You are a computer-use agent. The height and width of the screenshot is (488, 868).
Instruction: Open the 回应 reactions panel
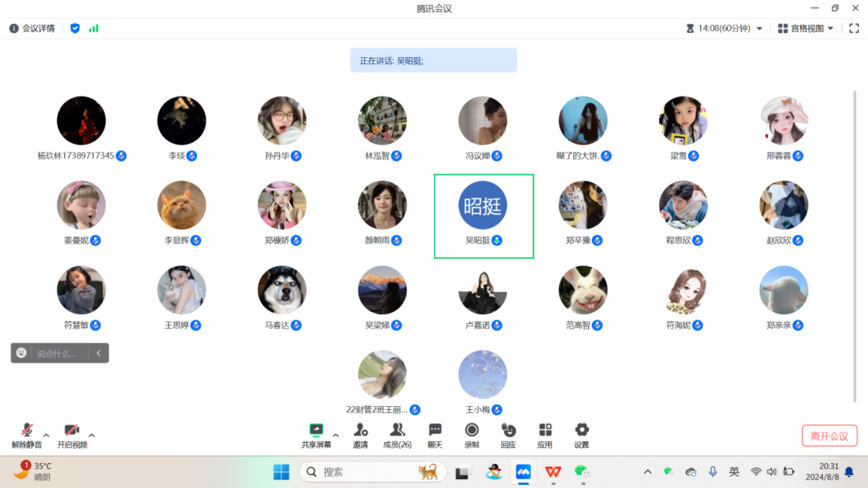pyautogui.click(x=507, y=434)
